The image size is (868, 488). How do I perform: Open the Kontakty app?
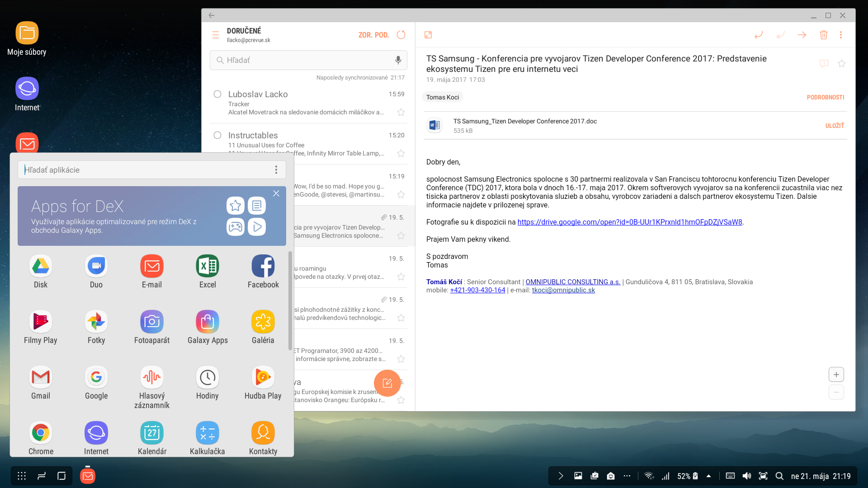263,438
